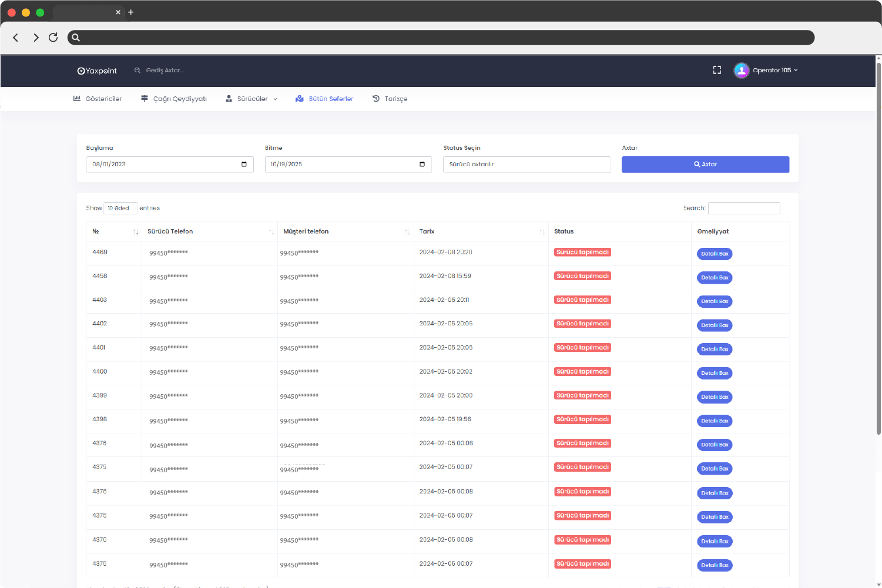
Task: Switch to the Bütün Səfərlər section
Action: click(330, 98)
